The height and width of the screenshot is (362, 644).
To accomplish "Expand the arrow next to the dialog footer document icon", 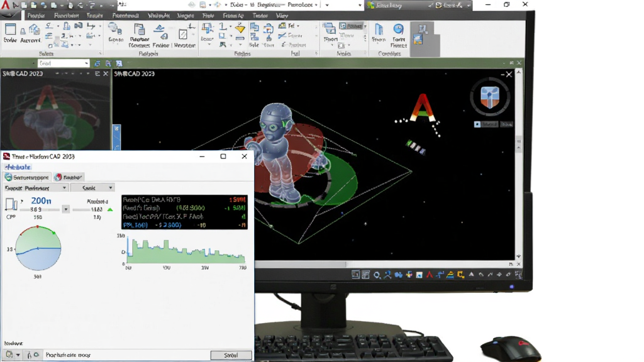I will pos(18,355).
